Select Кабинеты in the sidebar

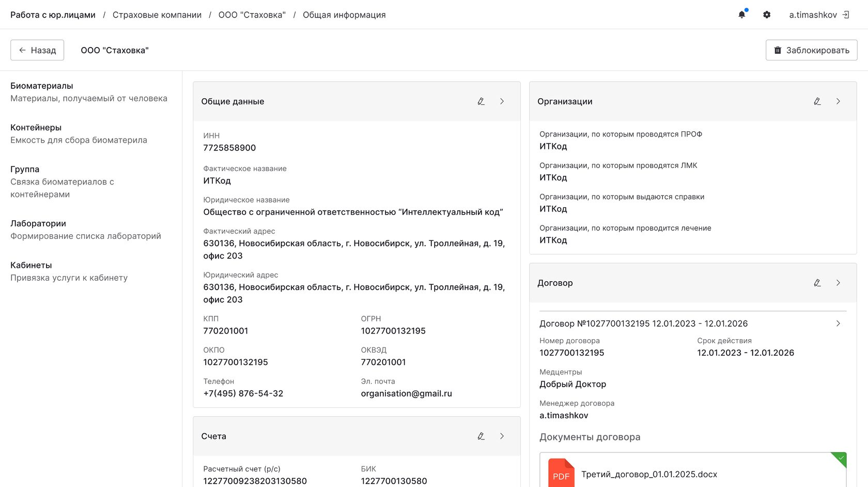[31, 265]
